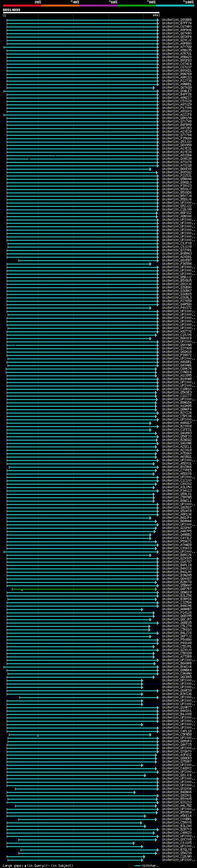Click the UniRef100_C1BJ99 label
The width and height of the screenshot is (197, 868).
click(x=177, y=210)
